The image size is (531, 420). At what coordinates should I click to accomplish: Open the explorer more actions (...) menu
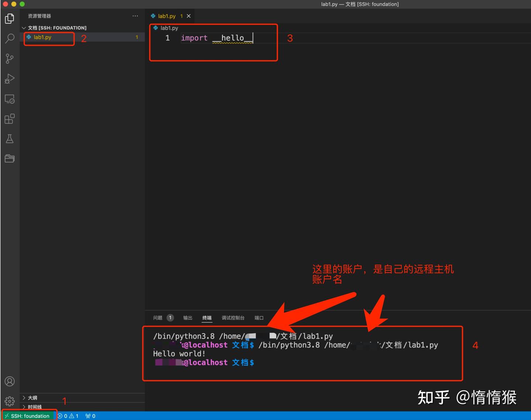click(x=135, y=16)
